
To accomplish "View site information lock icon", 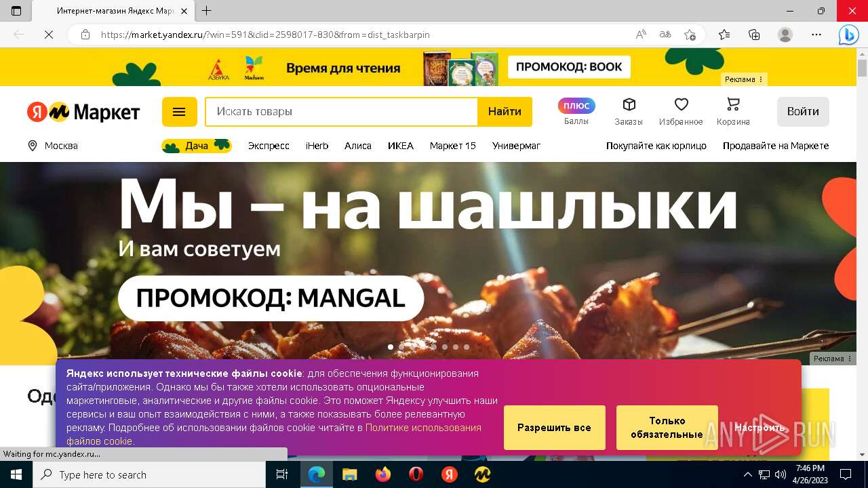I will pyautogui.click(x=85, y=35).
